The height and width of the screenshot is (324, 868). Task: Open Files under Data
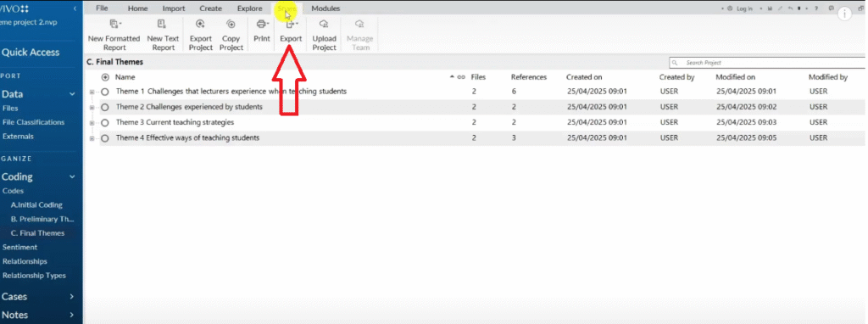(x=10, y=109)
